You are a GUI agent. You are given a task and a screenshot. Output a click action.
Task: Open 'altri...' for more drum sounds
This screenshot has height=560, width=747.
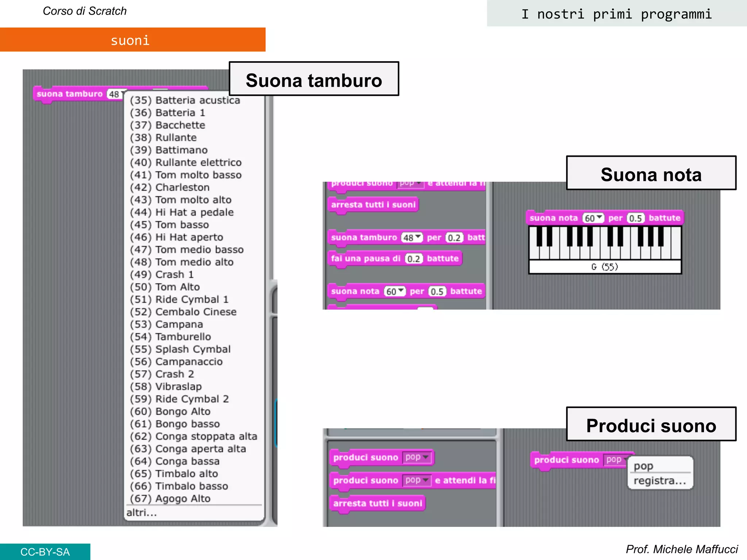point(142,513)
